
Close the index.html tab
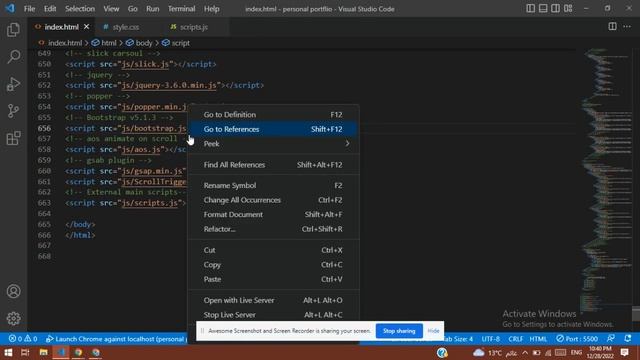tap(87, 27)
